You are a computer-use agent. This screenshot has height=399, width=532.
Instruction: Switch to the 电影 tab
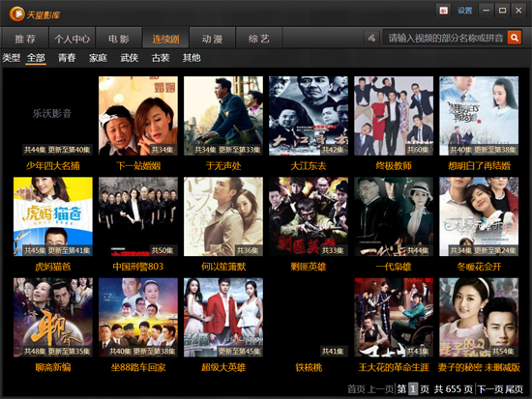(x=119, y=39)
